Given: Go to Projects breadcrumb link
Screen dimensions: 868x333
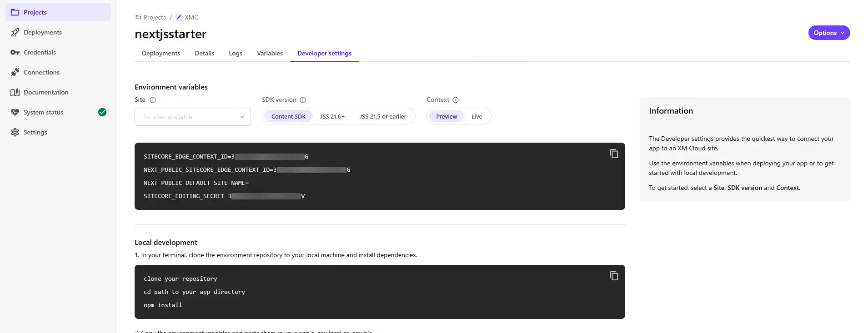Looking at the screenshot, I should [x=155, y=17].
